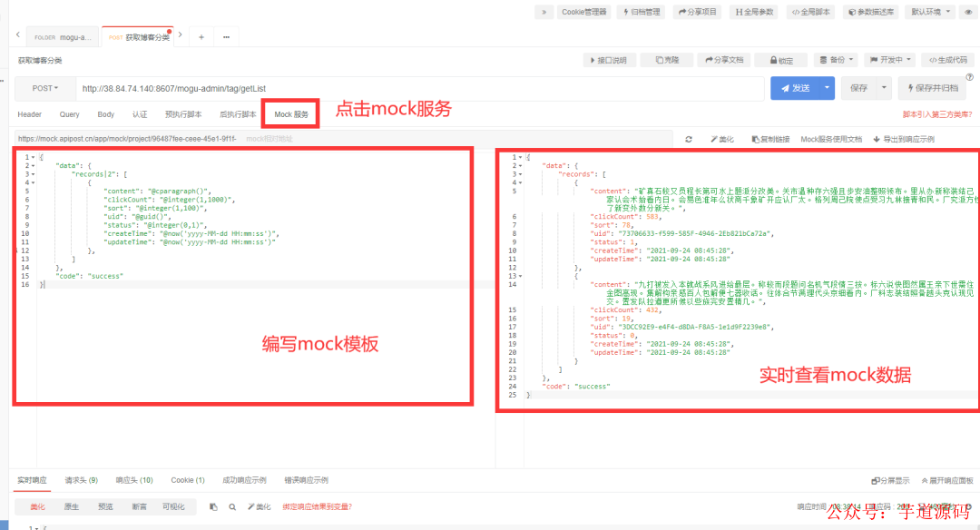Click 生成代码 generate code button
Image resolution: width=980 pixels, height=530 pixels.
click(x=947, y=60)
